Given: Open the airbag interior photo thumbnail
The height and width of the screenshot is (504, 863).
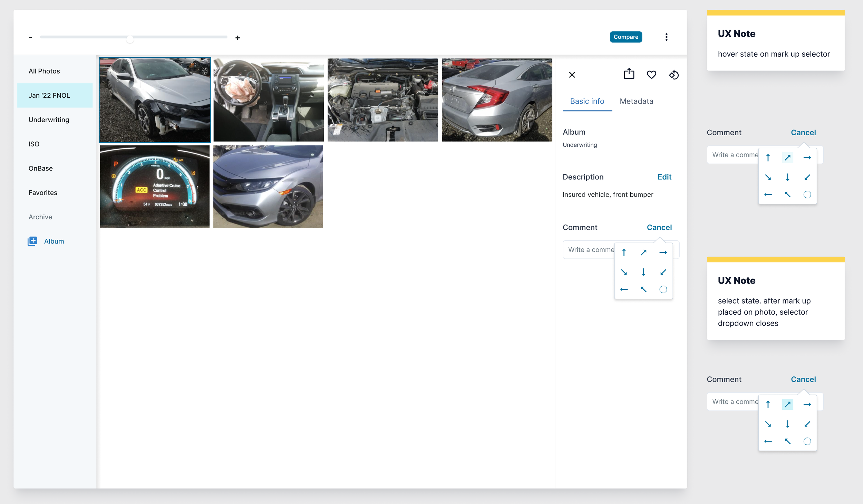Looking at the screenshot, I should click(269, 100).
